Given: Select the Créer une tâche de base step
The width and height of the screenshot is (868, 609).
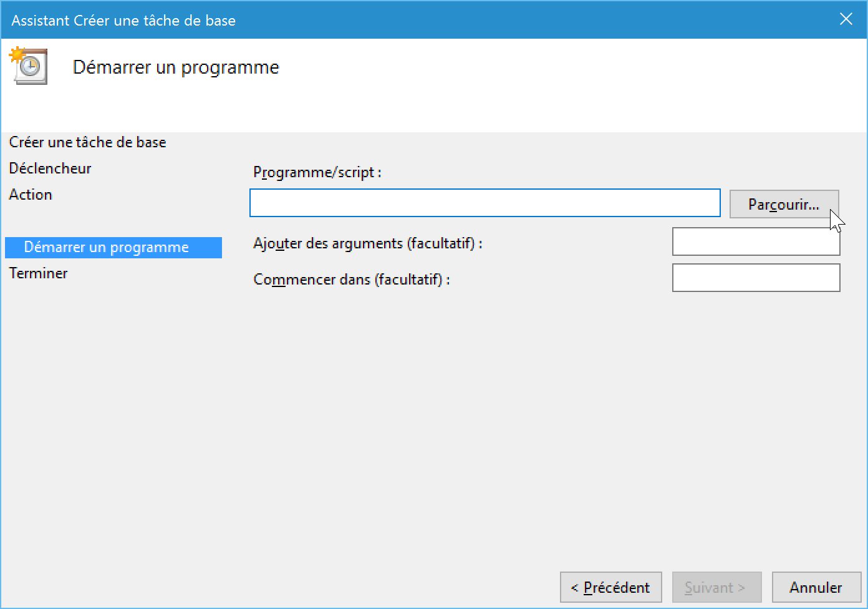Looking at the screenshot, I should 87,142.
